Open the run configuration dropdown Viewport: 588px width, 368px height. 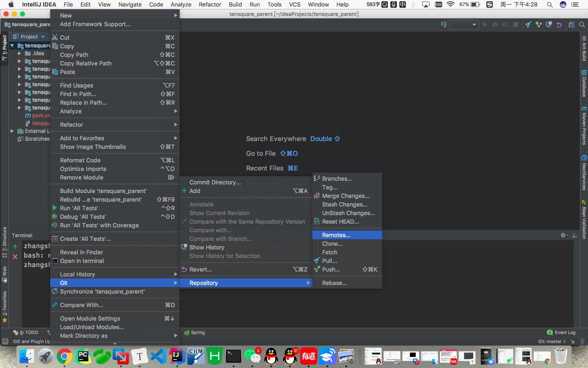(x=464, y=25)
